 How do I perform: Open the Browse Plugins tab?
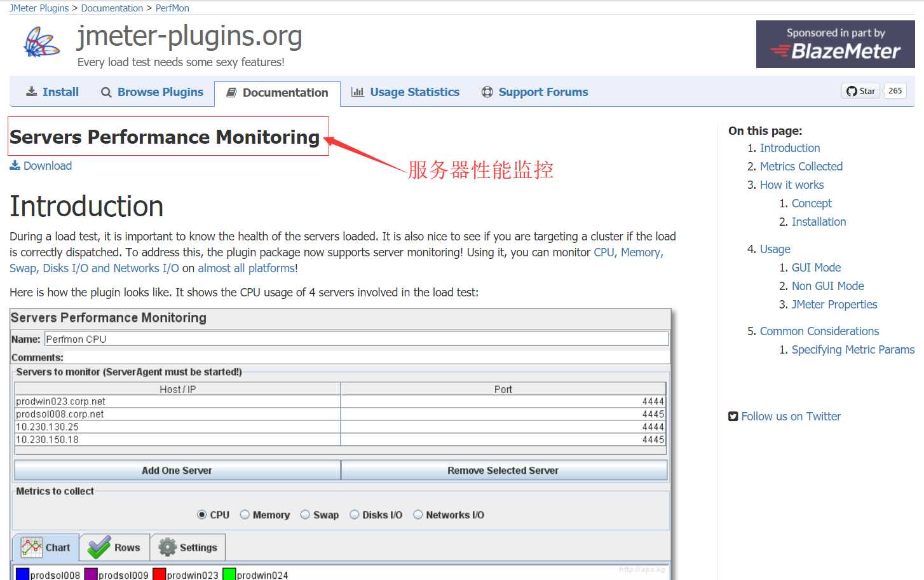tap(153, 92)
